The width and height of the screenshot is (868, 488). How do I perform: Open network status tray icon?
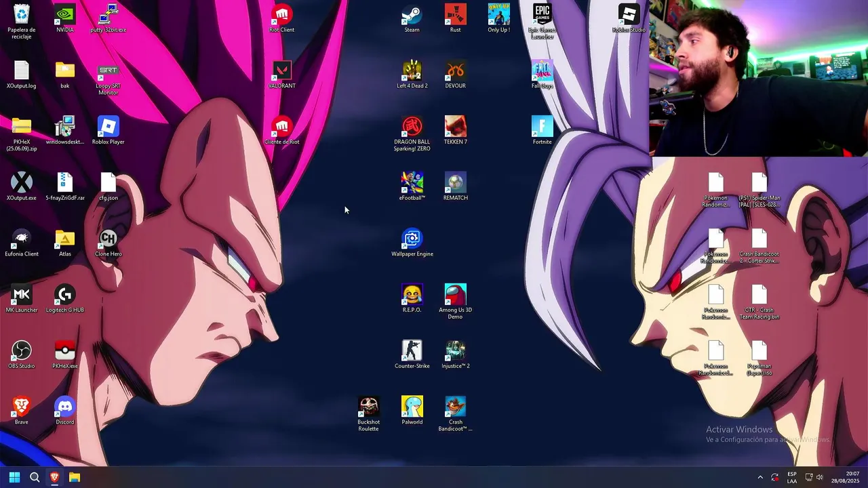point(809,477)
